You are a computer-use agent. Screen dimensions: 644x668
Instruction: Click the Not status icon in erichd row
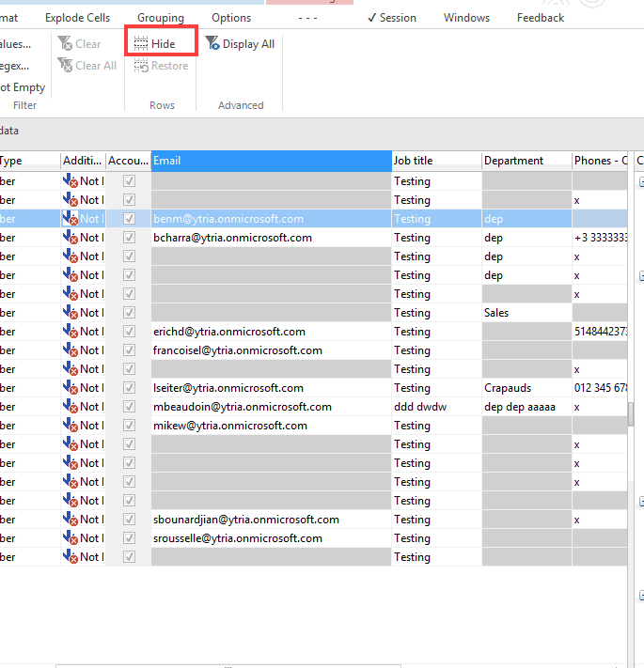[71, 332]
